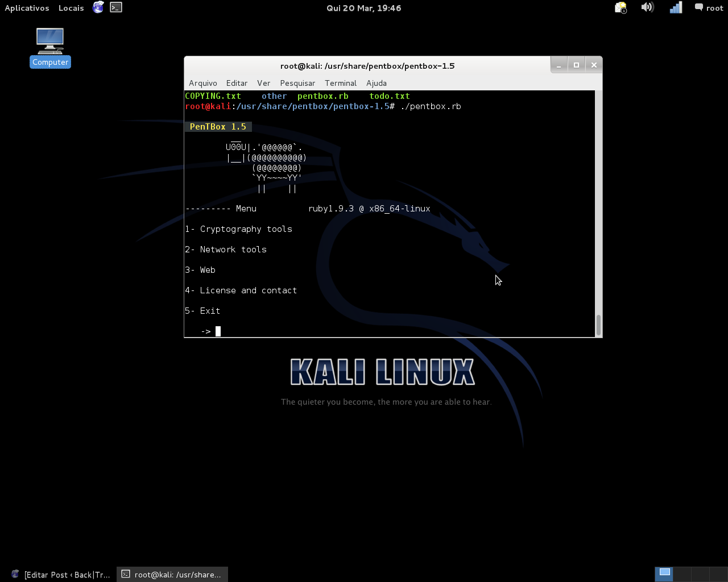Open the Arquivo menu in terminal
Screen dimensions: 728x582
(203, 83)
